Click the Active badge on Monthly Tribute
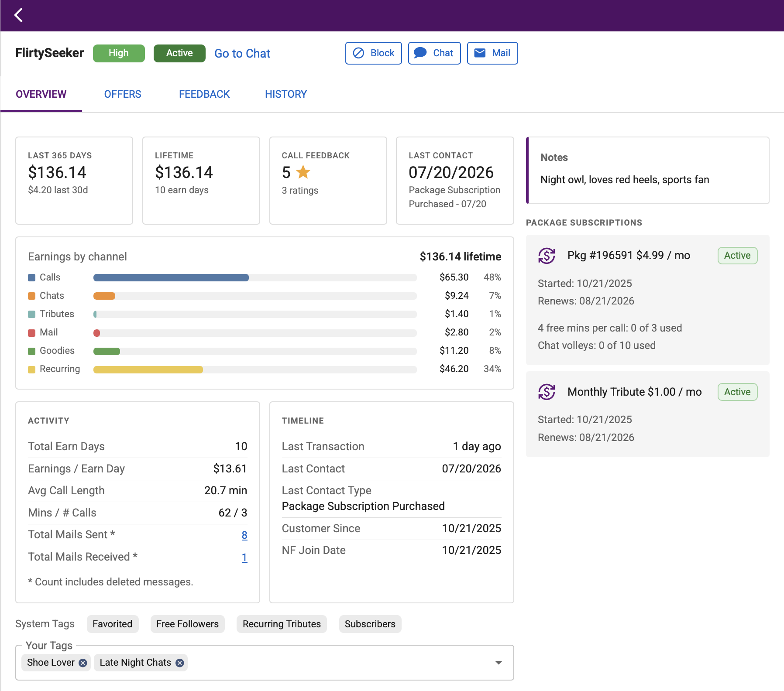This screenshot has width=784, height=691. click(x=737, y=392)
